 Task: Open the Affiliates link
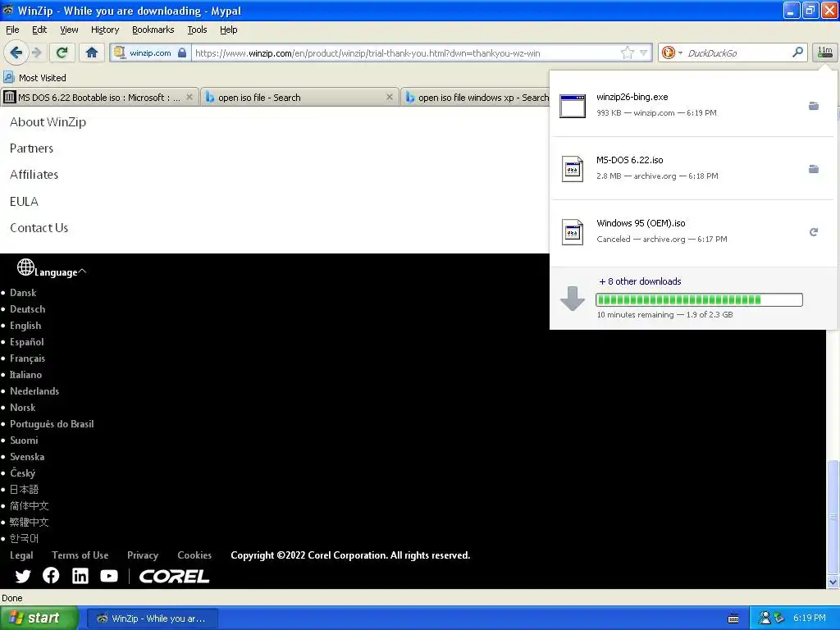pyautogui.click(x=34, y=175)
